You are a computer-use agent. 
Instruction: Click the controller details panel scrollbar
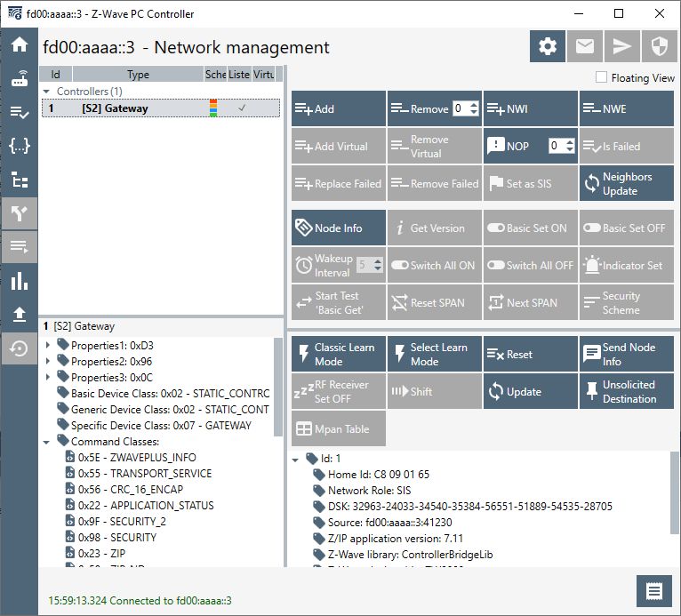pyautogui.click(x=675, y=492)
